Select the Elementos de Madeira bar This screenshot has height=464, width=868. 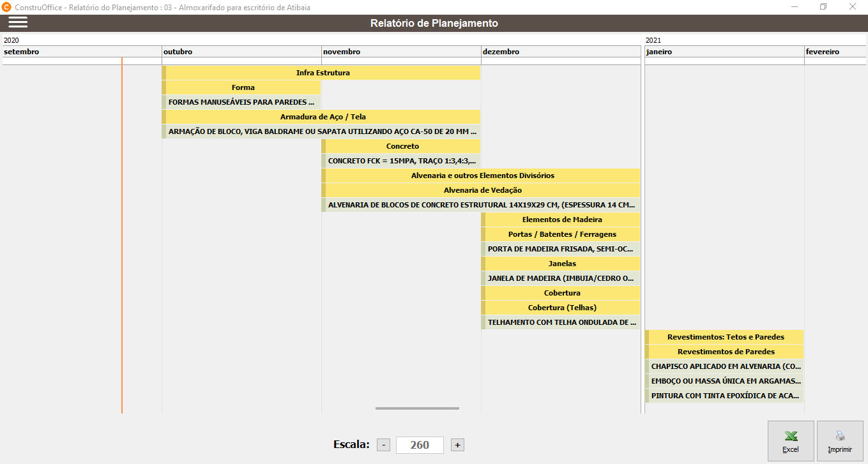coord(561,220)
